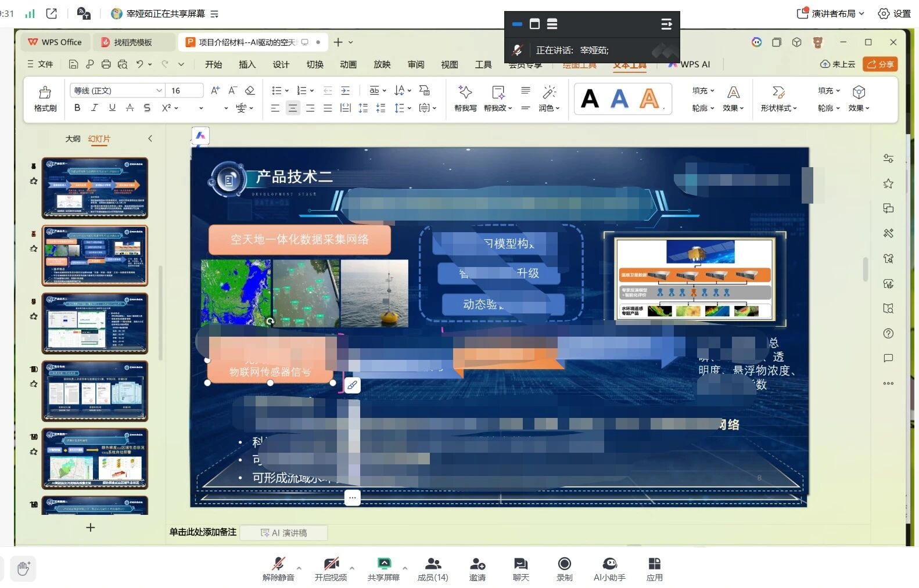Click the clear formatting eraser icon
The height and width of the screenshot is (588, 919).
click(x=250, y=91)
